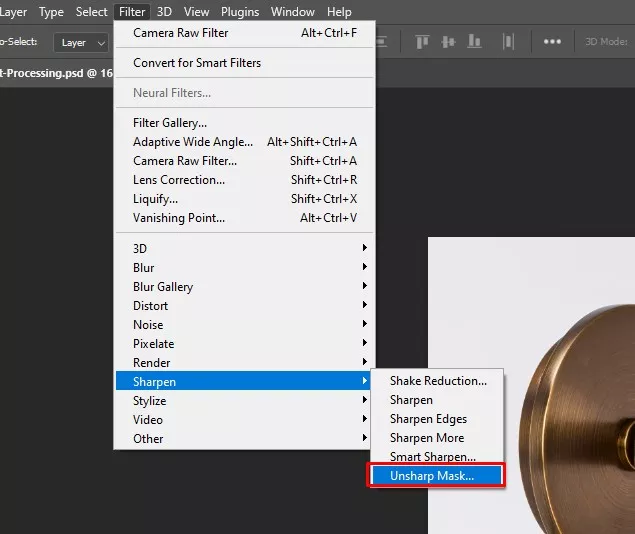The image size is (635, 534).
Task: Click Align vertical centers icon
Action: pos(448,42)
